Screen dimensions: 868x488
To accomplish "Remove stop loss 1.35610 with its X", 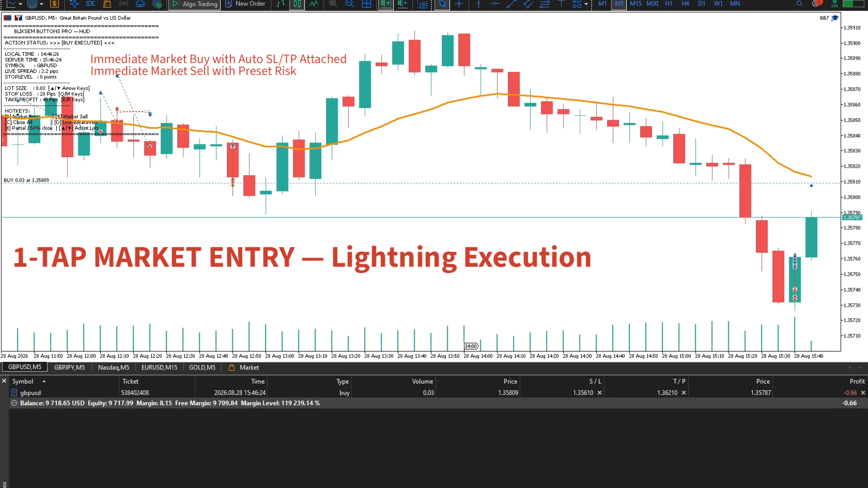I will [599, 393].
